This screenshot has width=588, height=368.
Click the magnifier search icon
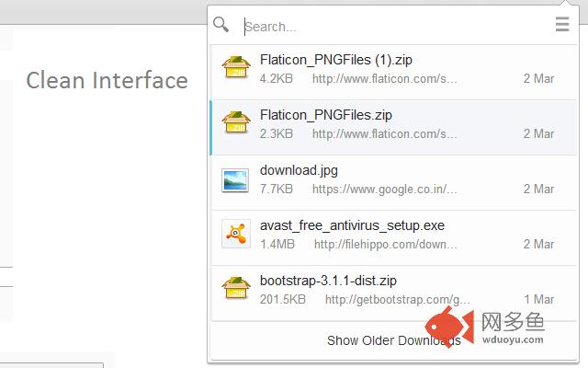pyautogui.click(x=220, y=25)
